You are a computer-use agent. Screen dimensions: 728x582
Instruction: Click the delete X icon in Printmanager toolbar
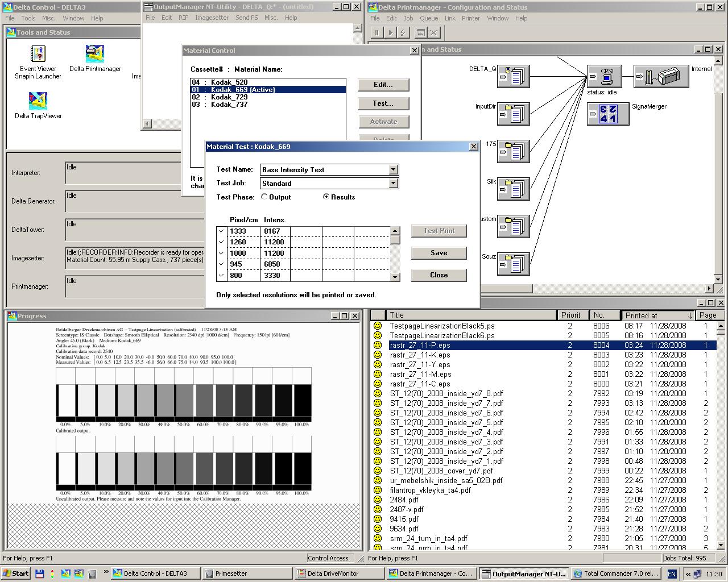tap(434, 33)
